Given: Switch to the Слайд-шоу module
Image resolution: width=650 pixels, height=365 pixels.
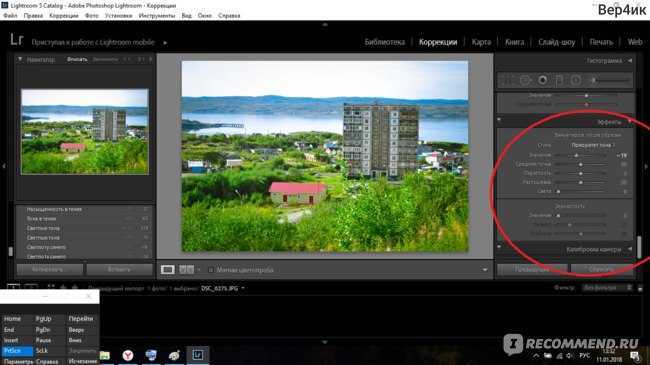Looking at the screenshot, I should pyautogui.click(x=557, y=42).
